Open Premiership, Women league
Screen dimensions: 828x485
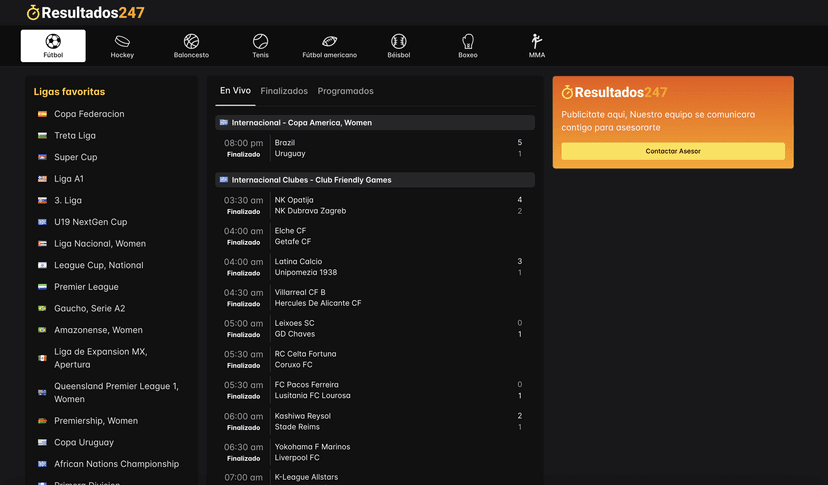tap(96, 421)
